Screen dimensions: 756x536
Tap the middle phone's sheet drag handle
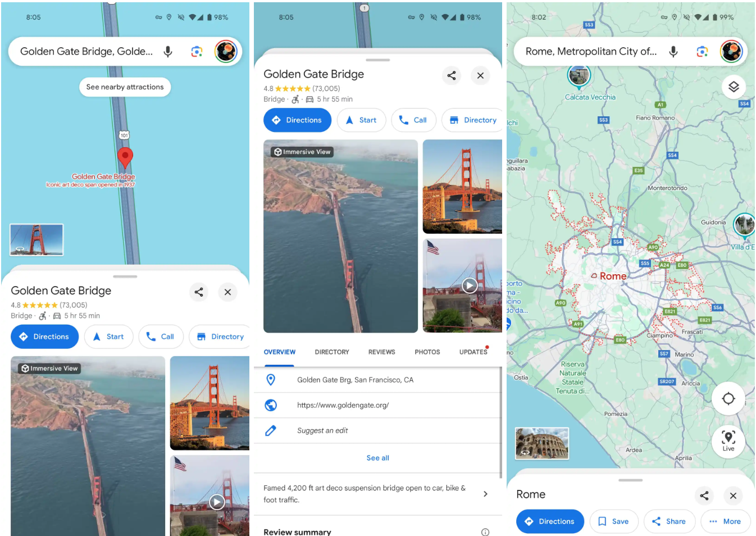[x=378, y=60]
